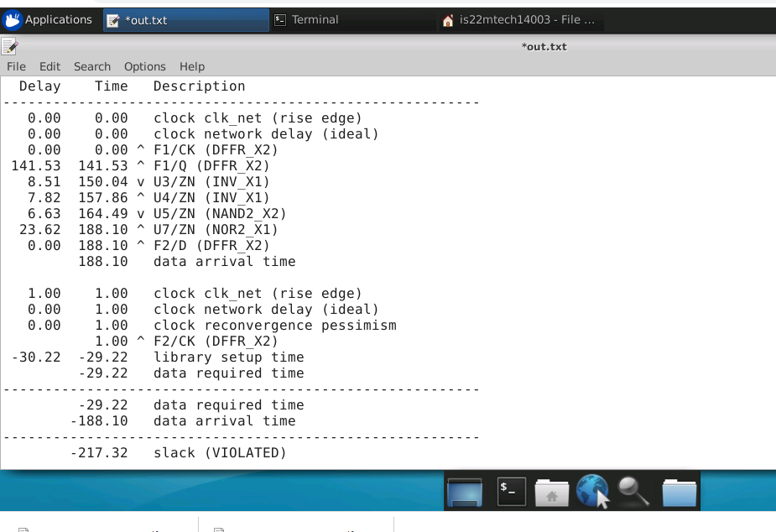The image size is (776, 532).
Task: Open a terminal from the dock launcher
Action: coord(510,490)
